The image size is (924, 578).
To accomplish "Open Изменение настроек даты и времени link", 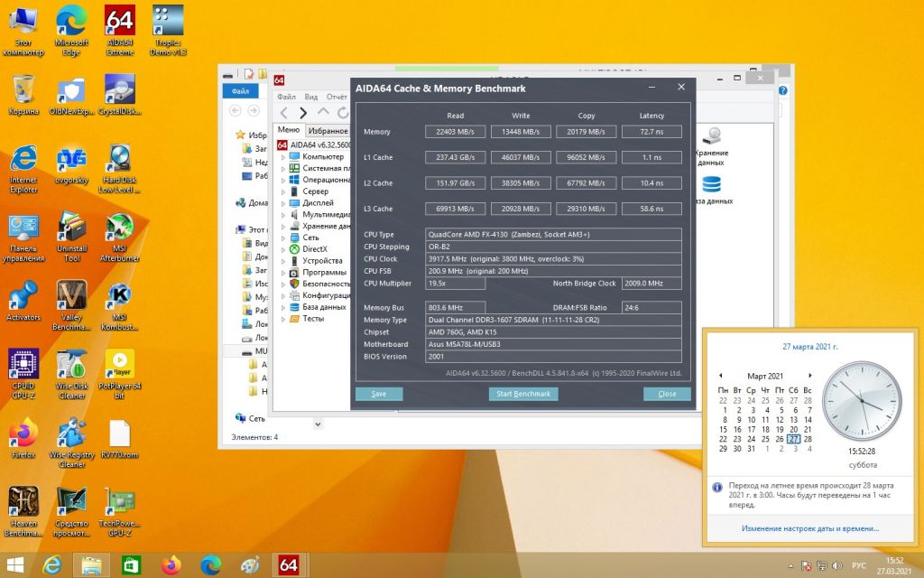I will 809,528.
